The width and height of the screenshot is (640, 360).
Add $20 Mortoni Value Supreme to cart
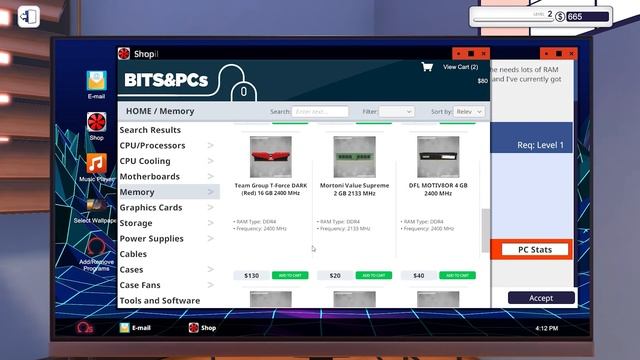[374, 276]
